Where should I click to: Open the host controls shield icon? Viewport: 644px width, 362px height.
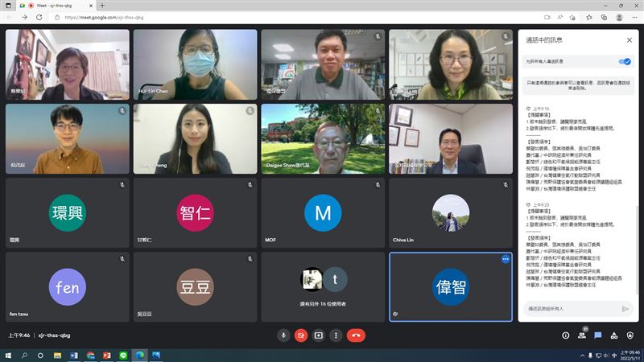point(630,335)
